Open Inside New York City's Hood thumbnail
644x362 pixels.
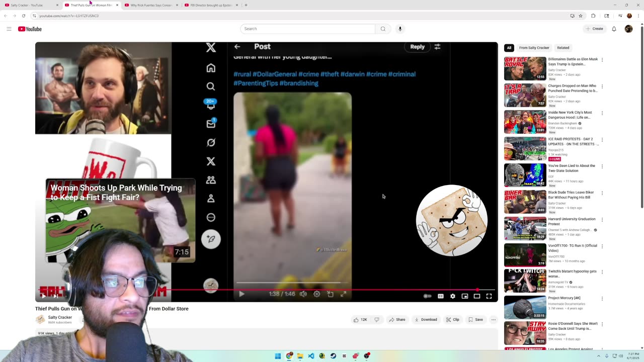click(525, 122)
